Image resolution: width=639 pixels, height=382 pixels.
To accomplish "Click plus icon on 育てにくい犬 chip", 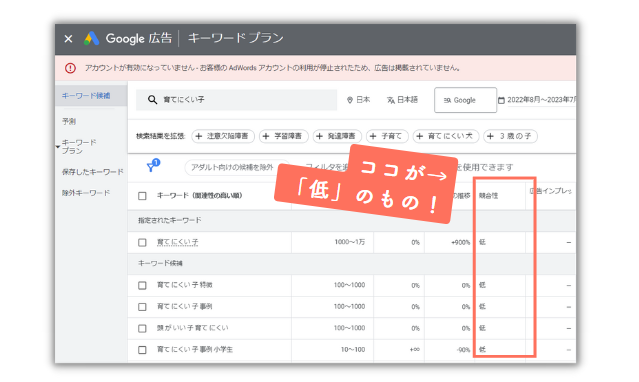I will pos(420,136).
